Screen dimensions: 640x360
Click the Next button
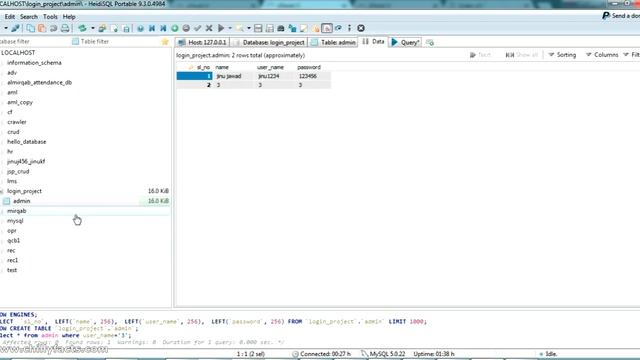pyautogui.click(x=480, y=55)
